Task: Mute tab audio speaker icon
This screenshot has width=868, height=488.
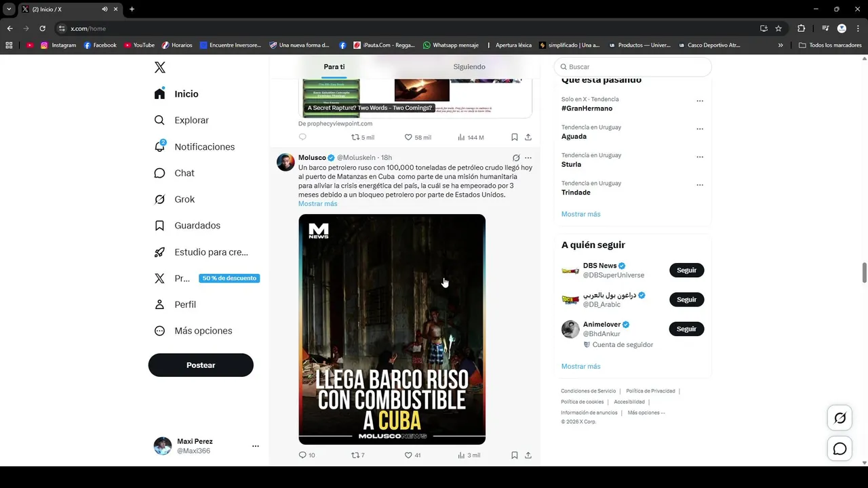Action: (x=105, y=9)
